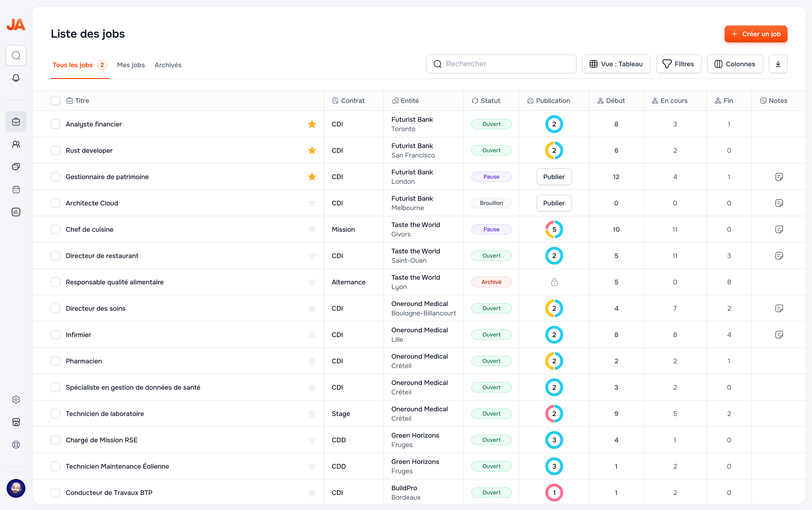Image resolution: width=812 pixels, height=510 pixels.
Task: Tick the Infirmier row checkbox
Action: click(x=55, y=335)
